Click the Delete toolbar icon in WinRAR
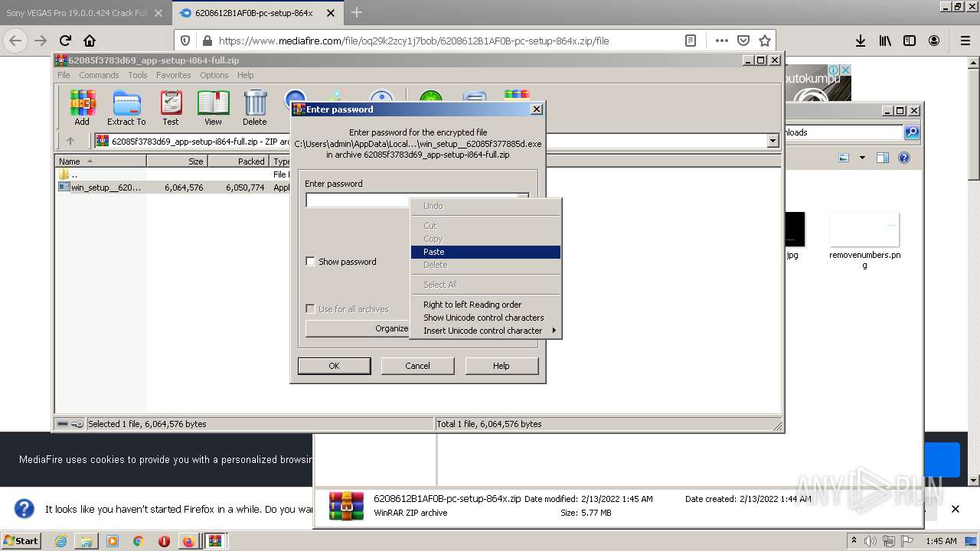980x551 pixels. (255, 108)
